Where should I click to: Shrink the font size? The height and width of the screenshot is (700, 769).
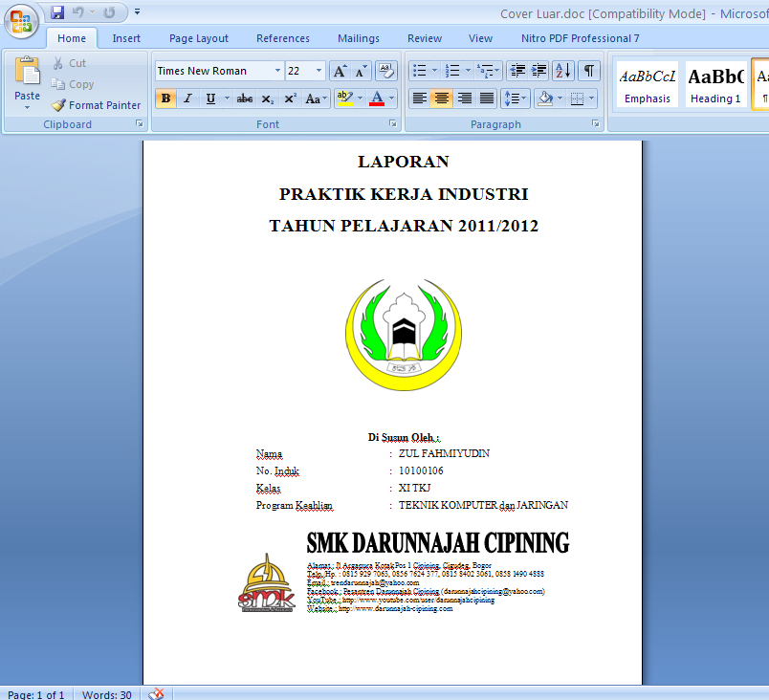click(361, 71)
